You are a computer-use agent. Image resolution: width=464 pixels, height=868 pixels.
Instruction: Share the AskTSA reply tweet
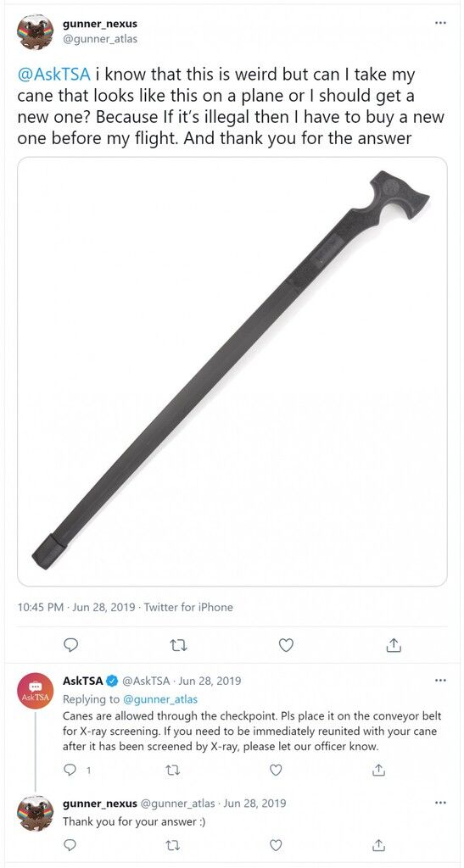point(378,770)
